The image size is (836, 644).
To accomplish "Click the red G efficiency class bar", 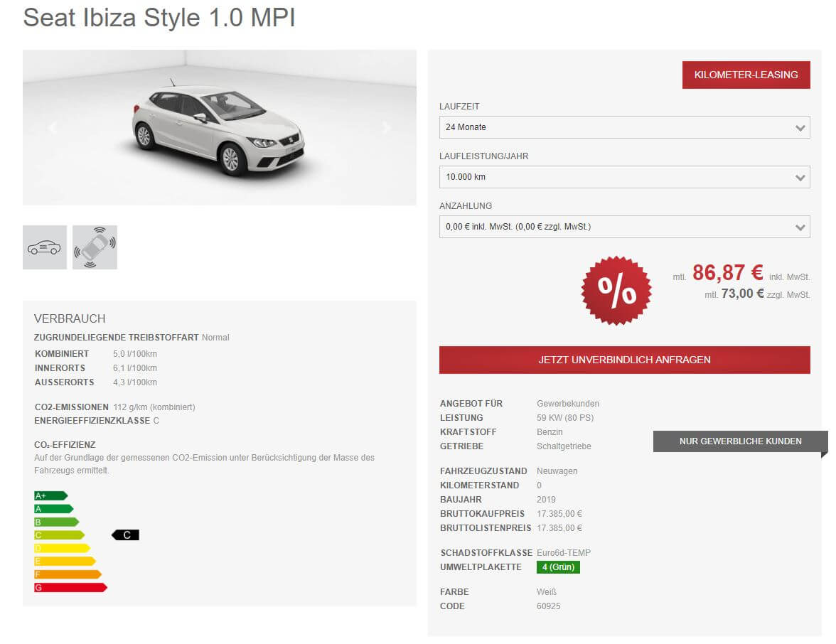I will pos(70,587).
